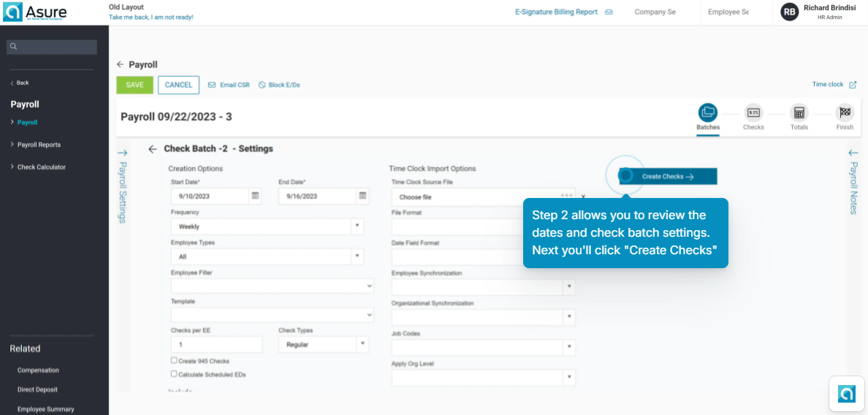Open E-Signature Billing Report link
Screen dimensions: 868x415
point(556,12)
